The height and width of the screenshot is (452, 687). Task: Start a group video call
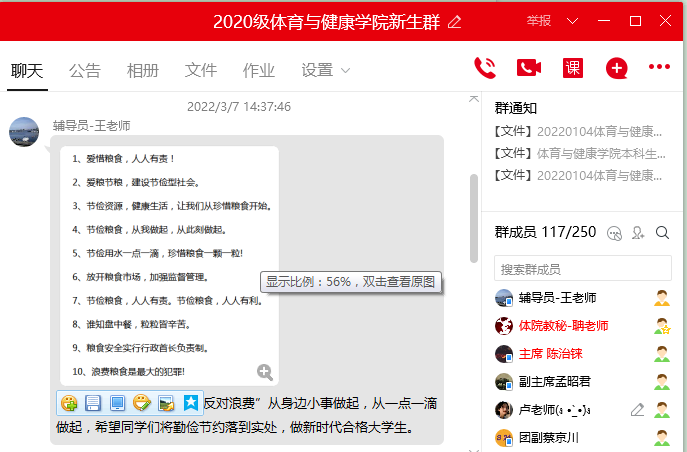click(x=528, y=68)
